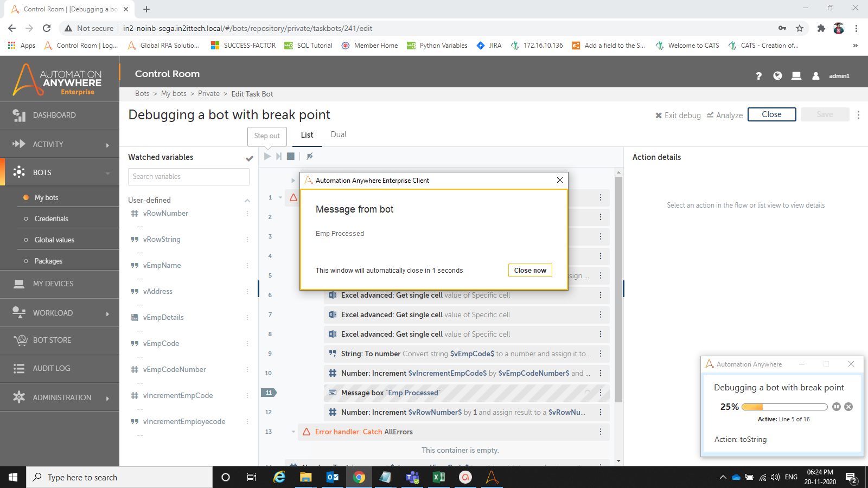
Task: Open the device laptop icon in header
Action: click(796, 76)
